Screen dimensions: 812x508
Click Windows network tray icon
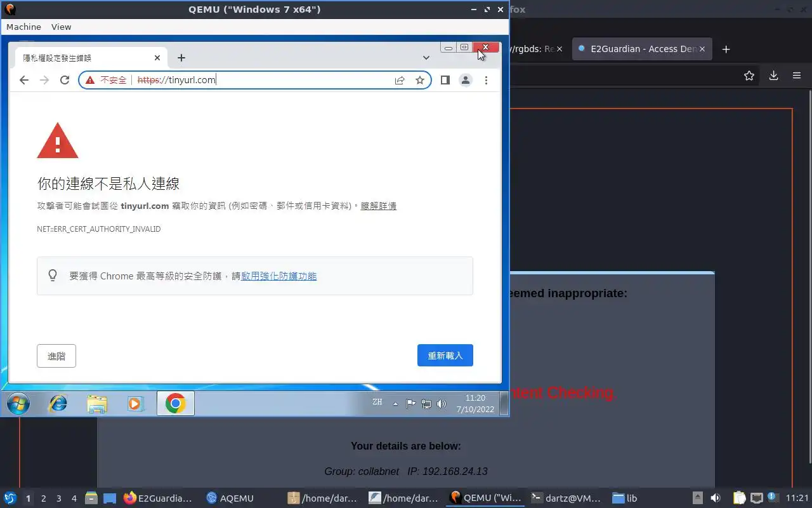click(x=426, y=404)
